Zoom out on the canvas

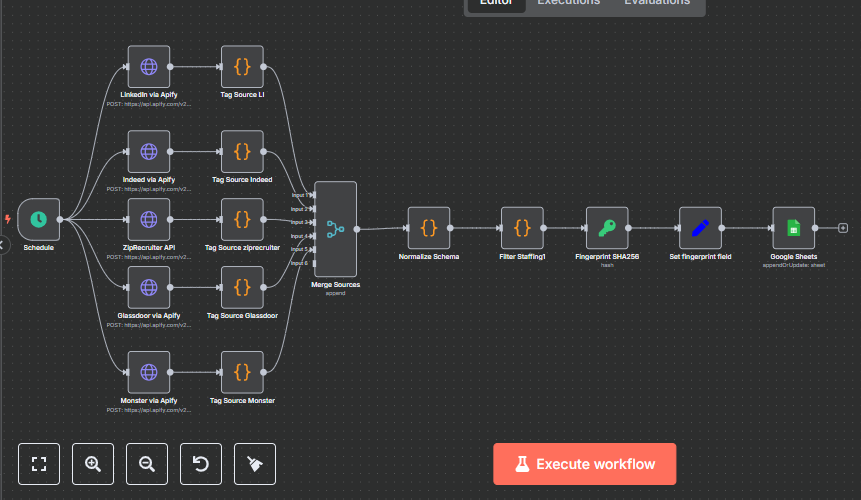point(147,464)
